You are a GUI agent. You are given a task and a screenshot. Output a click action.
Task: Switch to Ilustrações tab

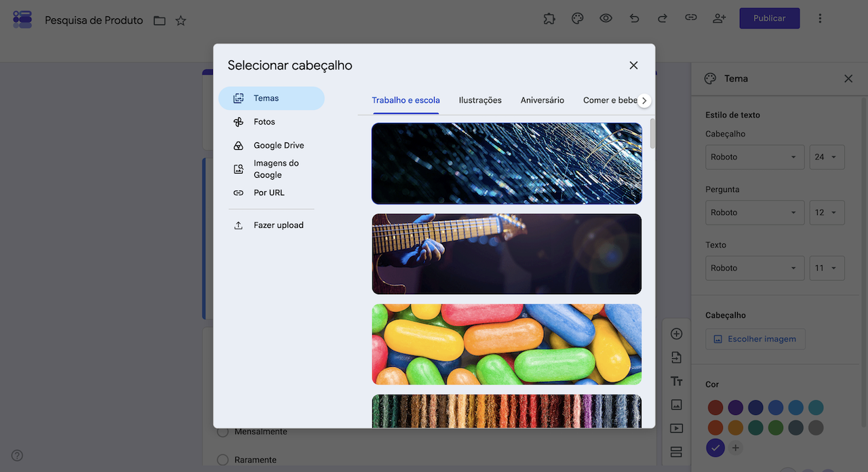[x=480, y=100]
